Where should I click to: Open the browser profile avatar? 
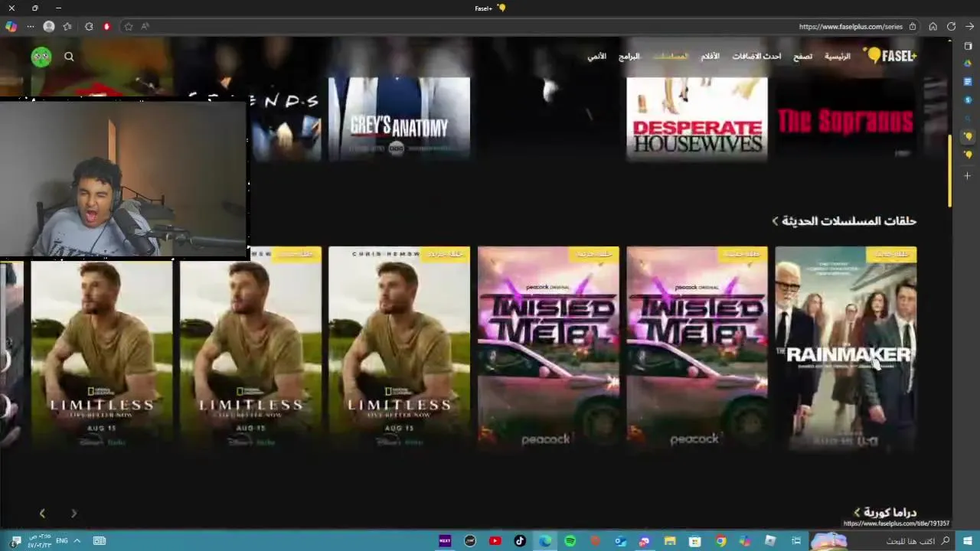49,26
